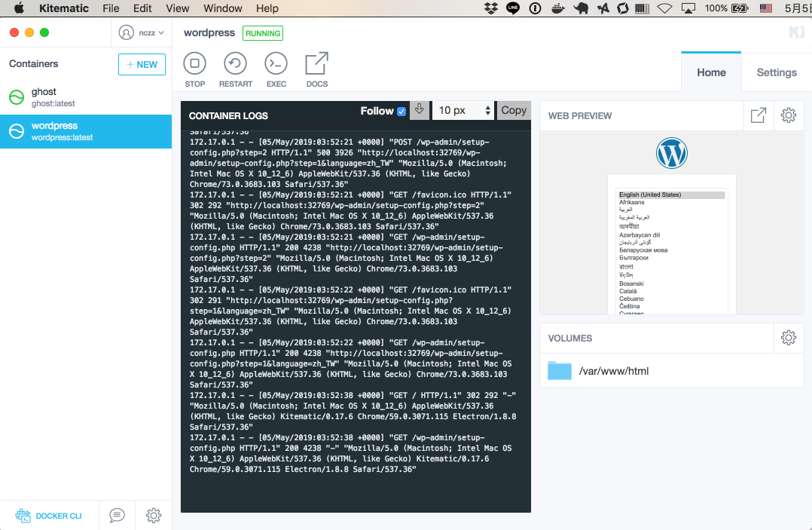Screen dimensions: 812x530
Task: Click the user avatar icon
Action: point(126,32)
